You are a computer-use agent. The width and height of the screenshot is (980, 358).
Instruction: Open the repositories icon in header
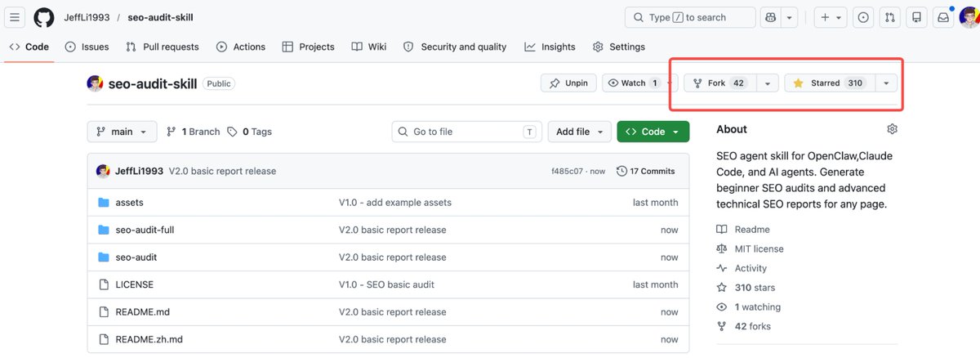tap(916, 17)
